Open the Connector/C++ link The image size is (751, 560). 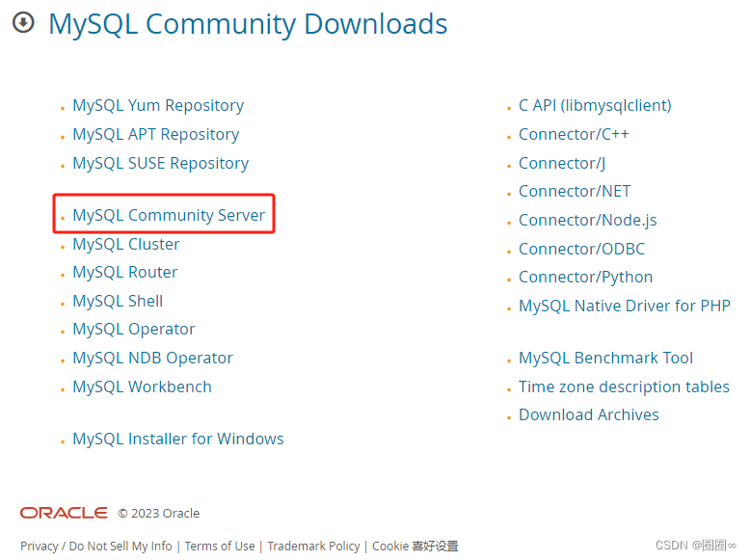(x=574, y=134)
